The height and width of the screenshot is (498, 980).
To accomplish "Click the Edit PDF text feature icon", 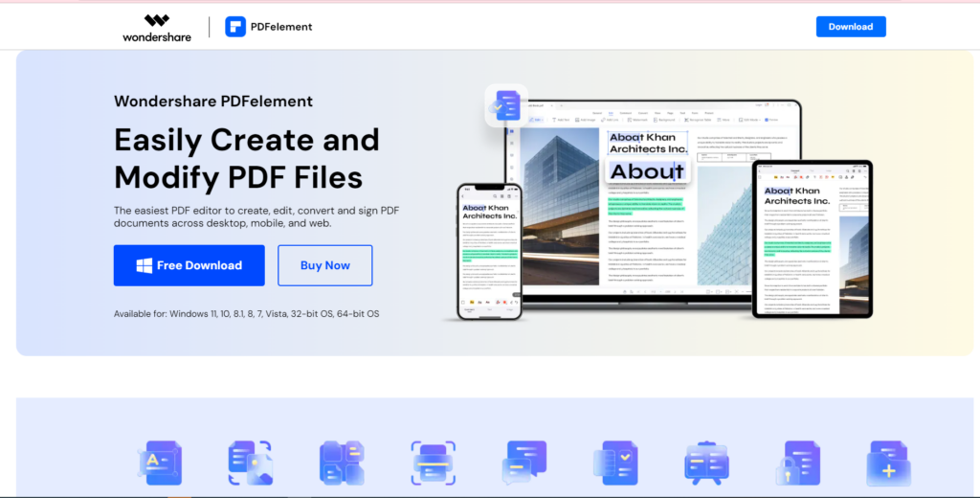I will 159,464.
